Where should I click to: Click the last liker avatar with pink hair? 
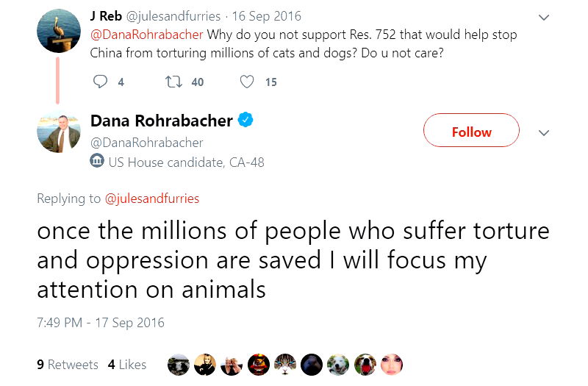click(392, 365)
